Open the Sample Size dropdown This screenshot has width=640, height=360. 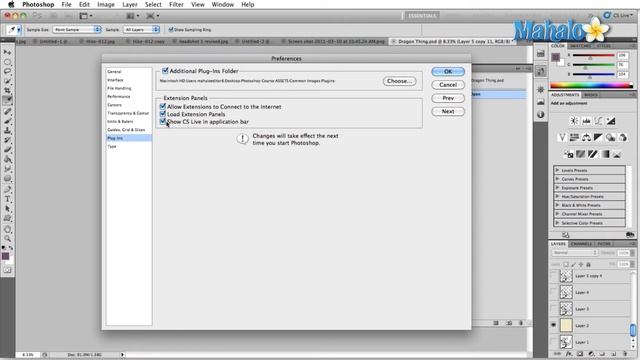[x=77, y=29]
